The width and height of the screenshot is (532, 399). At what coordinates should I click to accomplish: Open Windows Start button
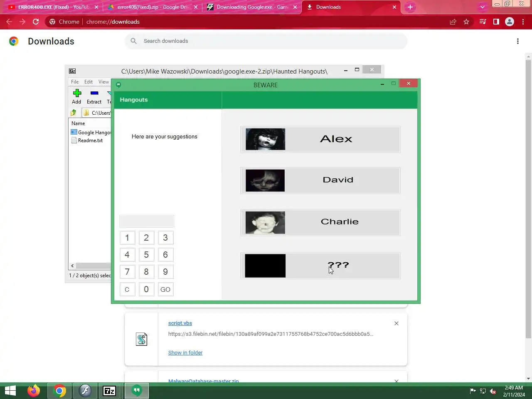tap(10, 391)
